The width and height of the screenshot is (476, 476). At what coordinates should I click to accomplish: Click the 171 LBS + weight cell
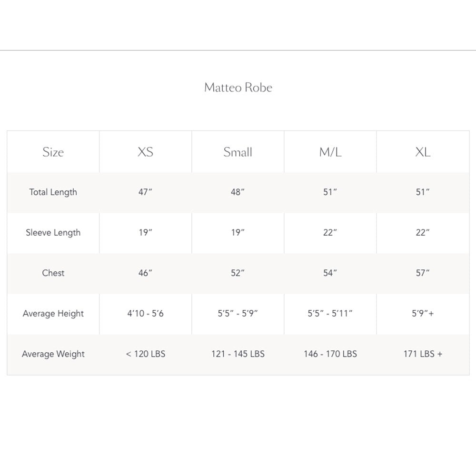[422, 354]
